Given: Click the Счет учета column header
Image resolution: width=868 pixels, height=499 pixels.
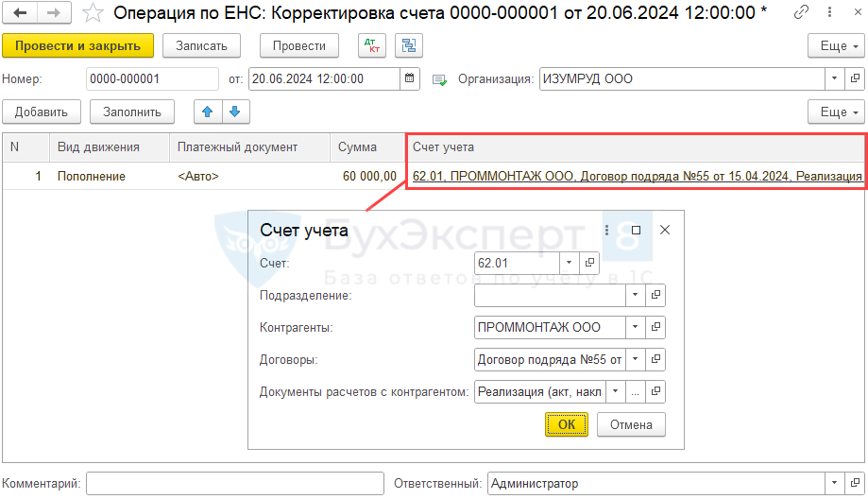Looking at the screenshot, I should (x=636, y=147).
